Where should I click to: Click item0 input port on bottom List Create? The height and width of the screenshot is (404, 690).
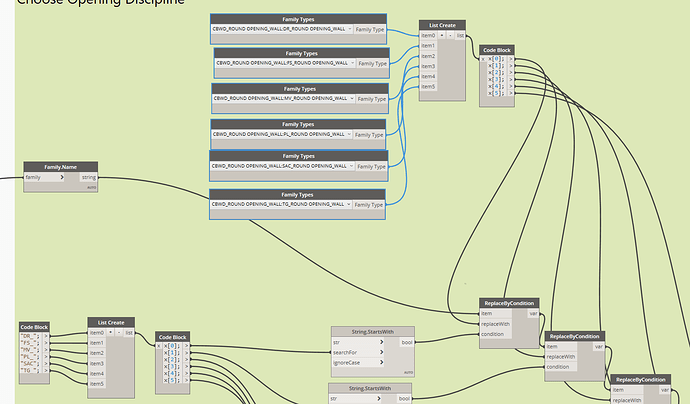pos(97,333)
